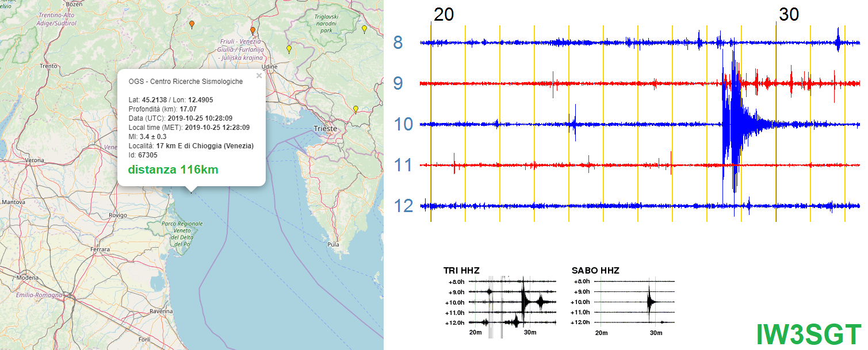Click the Triglavski narodni park label
The width and height of the screenshot is (868, 350).
[x=326, y=24]
